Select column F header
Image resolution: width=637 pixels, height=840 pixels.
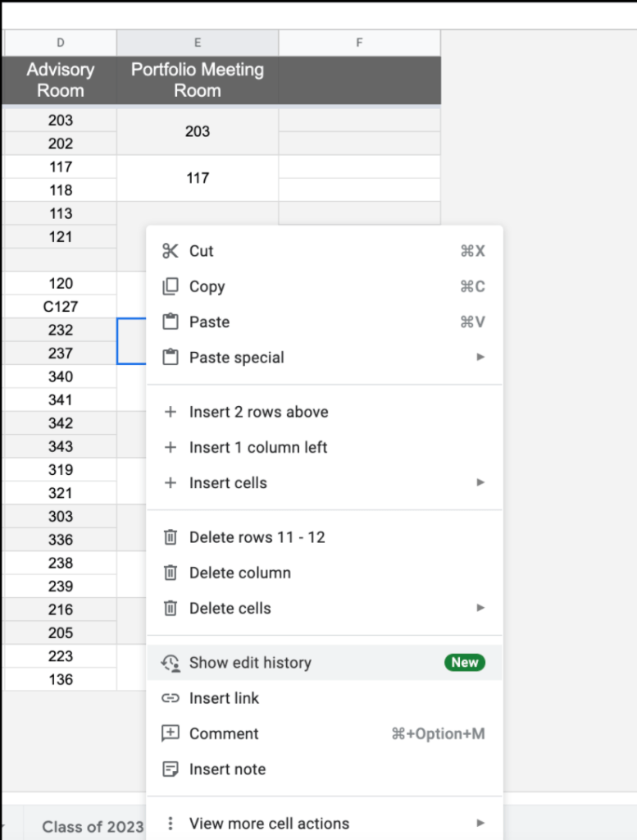(359, 43)
